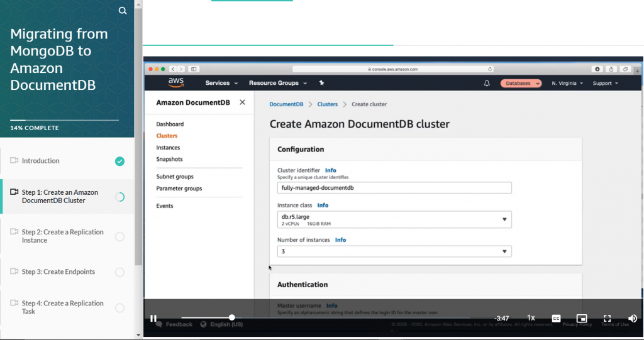Open the N. Virginia region menu
Viewport: 644px width, 340px height.
click(x=567, y=83)
